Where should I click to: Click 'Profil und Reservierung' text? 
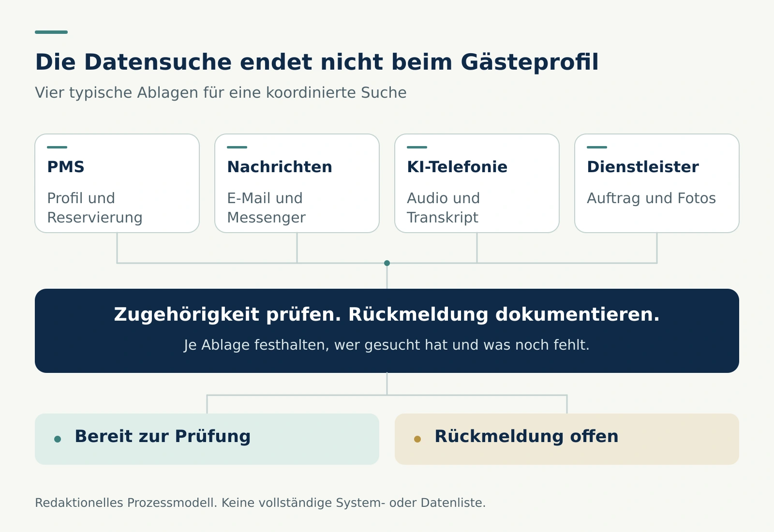95,207
